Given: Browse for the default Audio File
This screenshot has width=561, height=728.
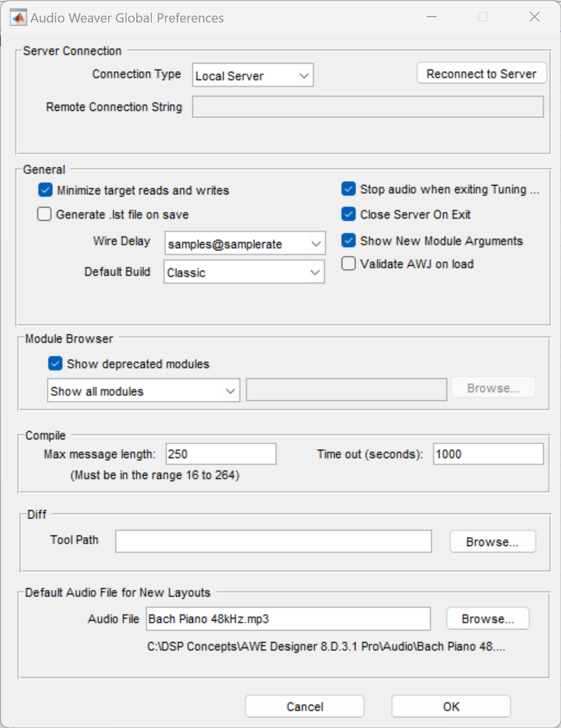Looking at the screenshot, I should [488, 619].
